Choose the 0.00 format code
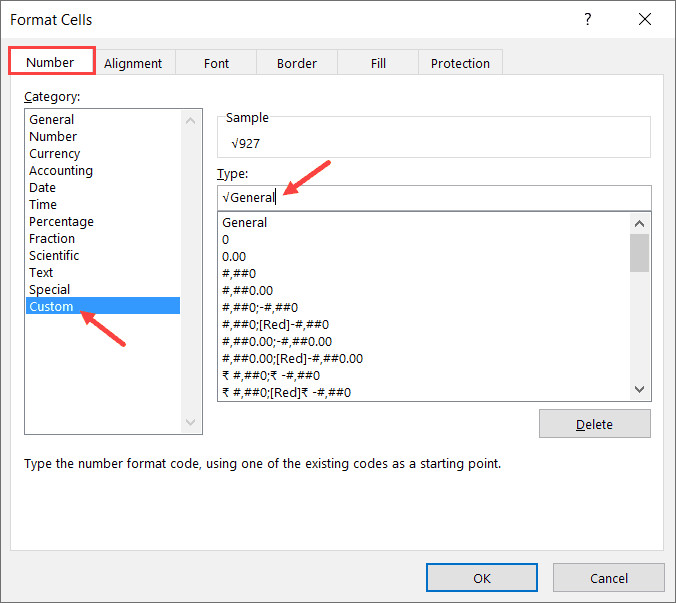The width and height of the screenshot is (676, 603). [234, 257]
